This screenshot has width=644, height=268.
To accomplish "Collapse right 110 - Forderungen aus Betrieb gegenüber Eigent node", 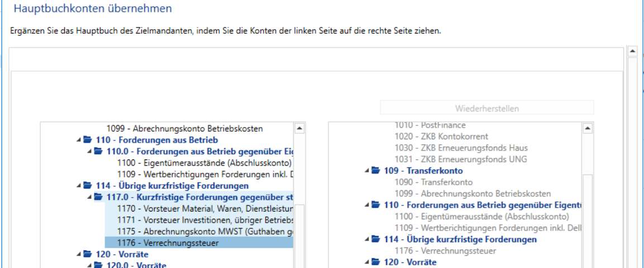I will click(x=367, y=205).
